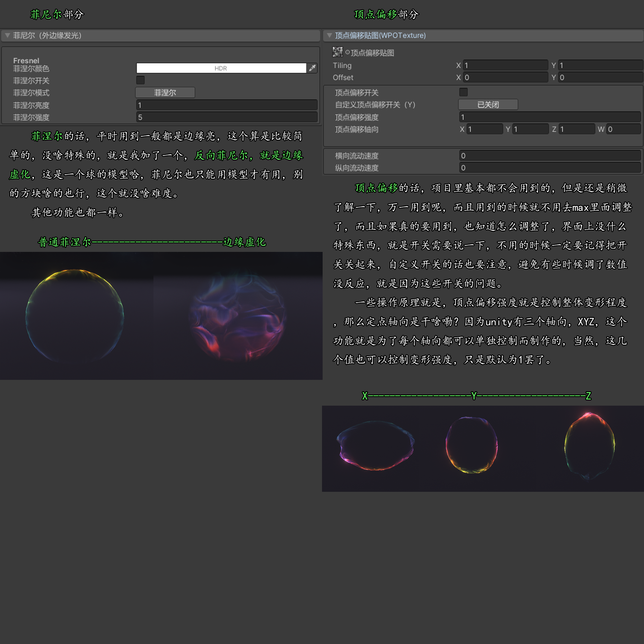Click the HDR eyedropper color picker icon
Screen dimensions: 644x644
[x=312, y=68]
